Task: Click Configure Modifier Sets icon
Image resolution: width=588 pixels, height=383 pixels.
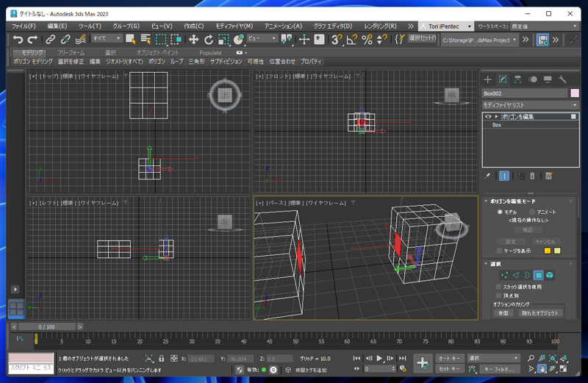Action: 548,176
